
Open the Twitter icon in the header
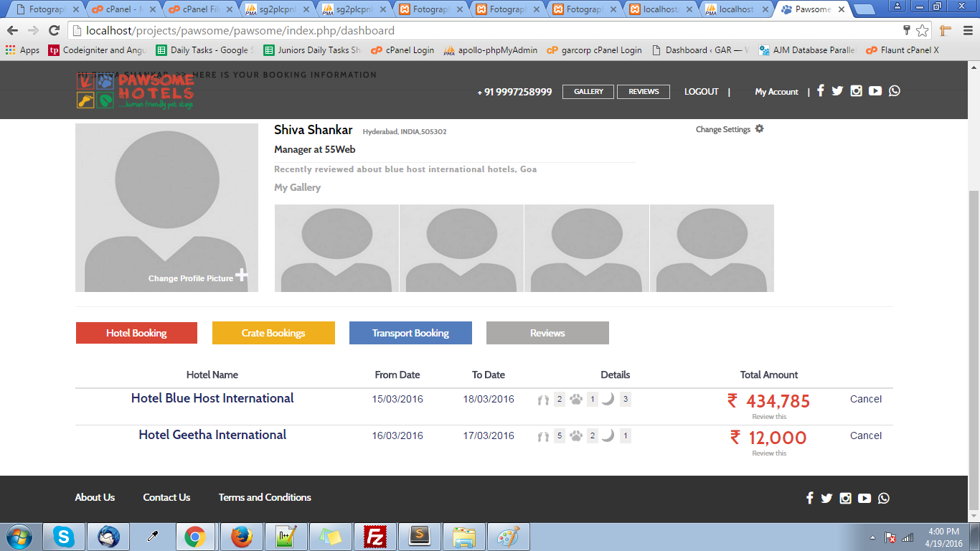(837, 90)
